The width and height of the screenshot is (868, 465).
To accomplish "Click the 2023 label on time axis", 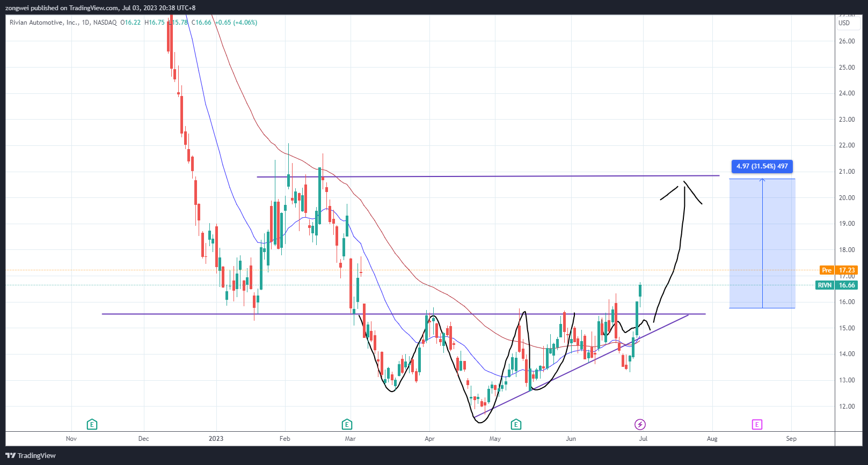I will pyautogui.click(x=216, y=439).
